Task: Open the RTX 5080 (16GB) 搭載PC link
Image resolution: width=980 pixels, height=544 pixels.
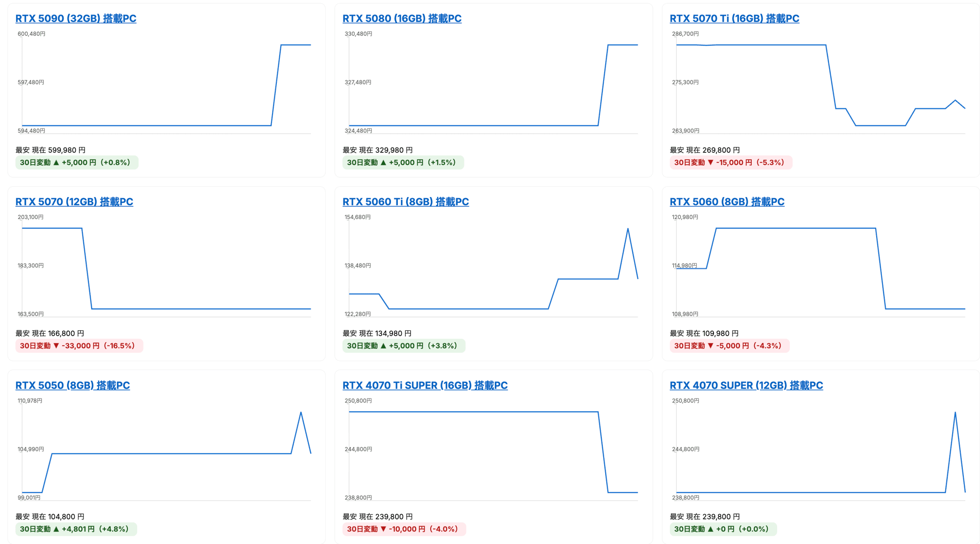Action: [x=402, y=19]
